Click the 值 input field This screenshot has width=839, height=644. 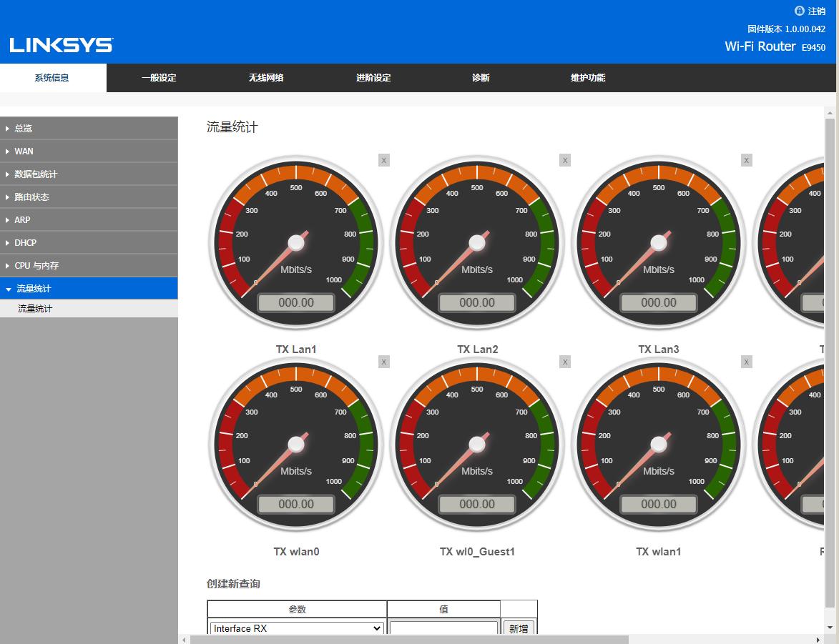coord(443,628)
